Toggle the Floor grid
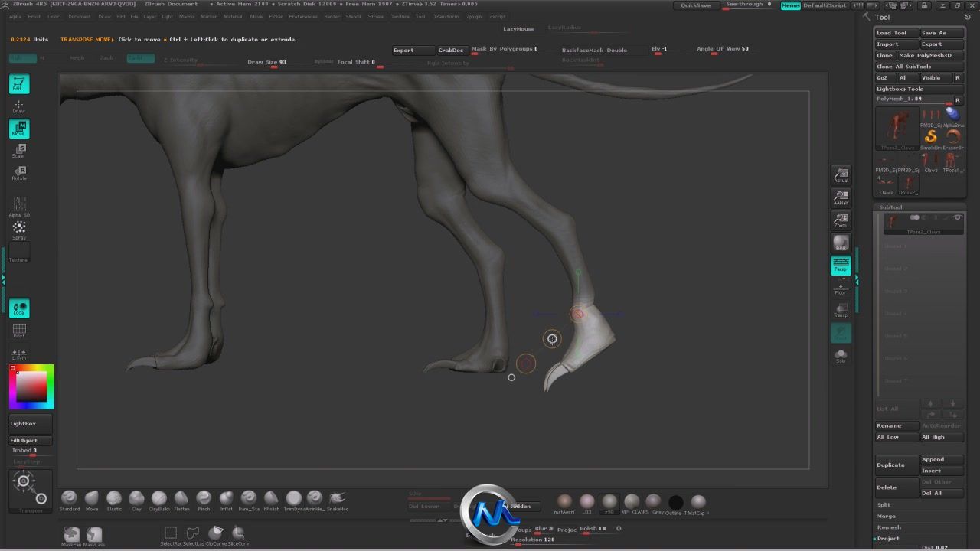This screenshot has width=980, height=551. click(x=841, y=289)
